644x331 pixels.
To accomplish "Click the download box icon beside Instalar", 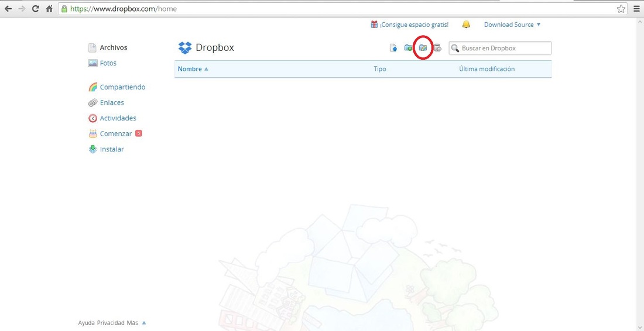I will click(x=93, y=149).
